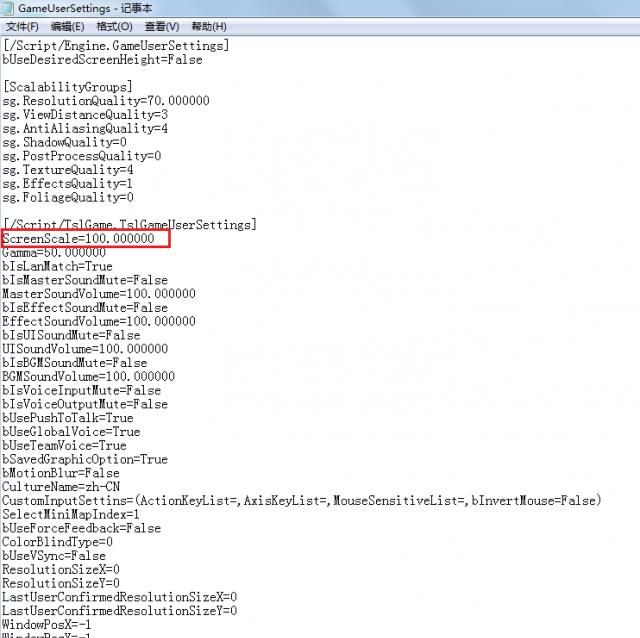Click EffectSoundVolume=100.000000 line
640x638 pixels.
[x=99, y=322]
